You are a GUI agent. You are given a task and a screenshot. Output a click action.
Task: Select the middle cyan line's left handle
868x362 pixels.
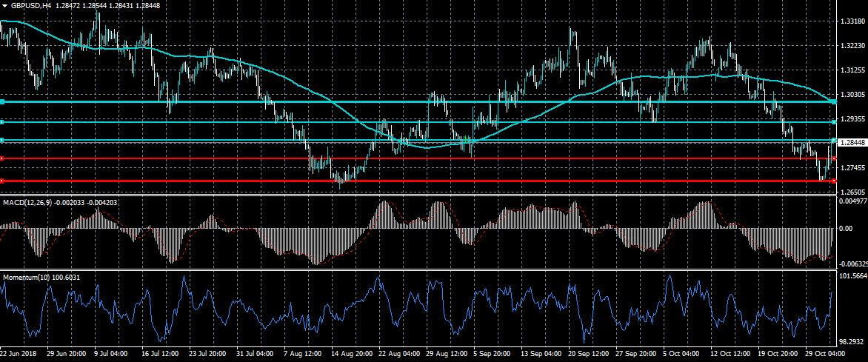coord(2,121)
